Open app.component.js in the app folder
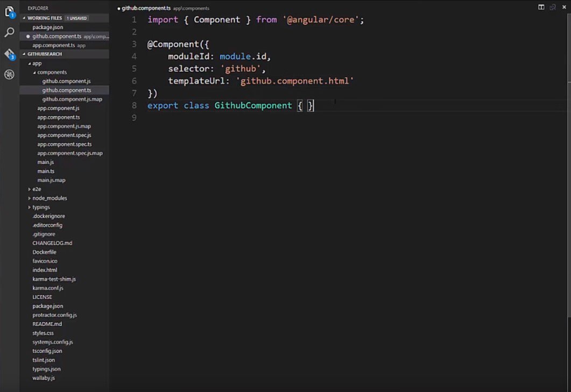The image size is (571, 392). (x=58, y=108)
